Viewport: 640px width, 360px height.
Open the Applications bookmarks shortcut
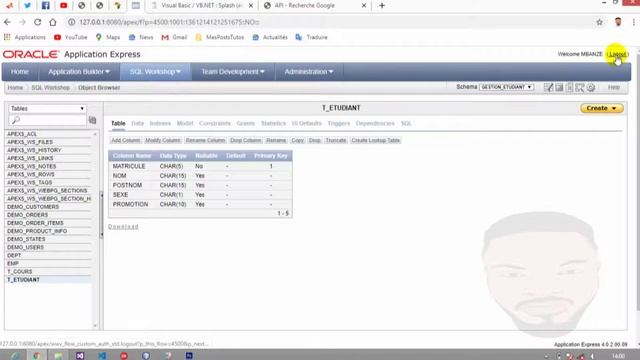click(x=25, y=37)
